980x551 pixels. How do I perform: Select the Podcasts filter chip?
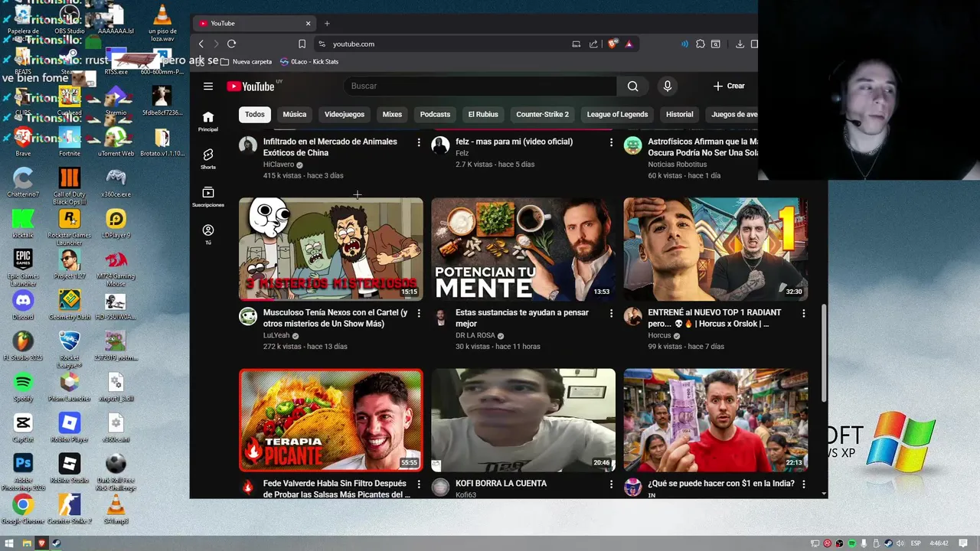coord(435,114)
